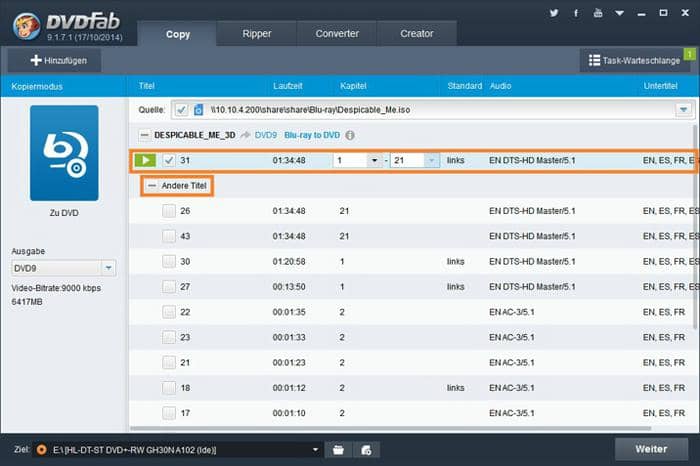Screen dimensions: 700x466
Task: Check the checkbox for title 26
Action: click(169, 211)
